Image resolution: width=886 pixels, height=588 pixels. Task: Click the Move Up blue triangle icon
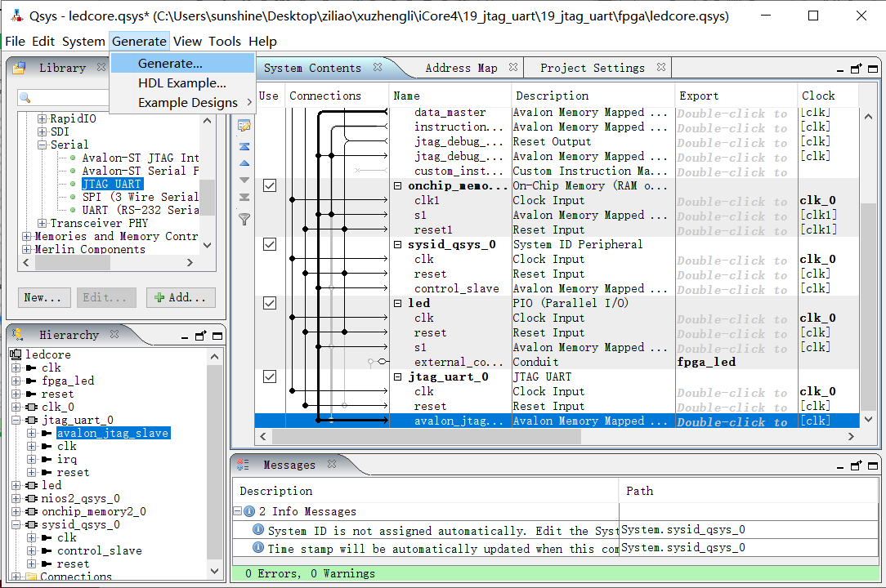point(244,163)
